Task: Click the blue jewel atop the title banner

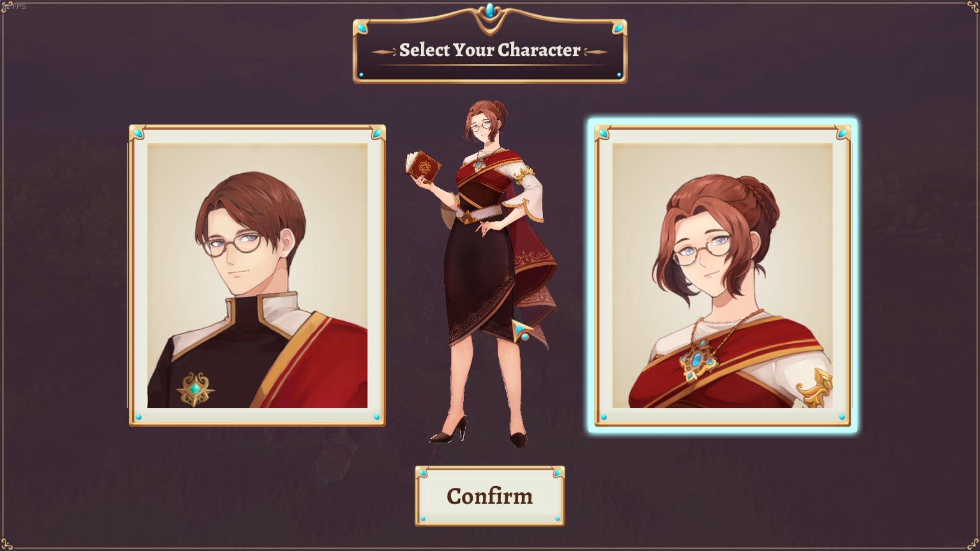Action: [x=489, y=11]
